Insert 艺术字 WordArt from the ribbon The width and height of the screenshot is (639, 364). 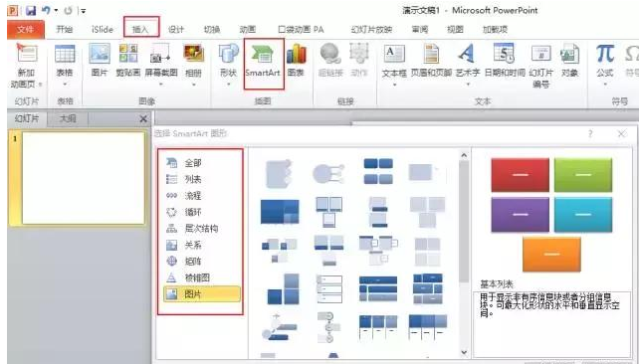click(468, 65)
